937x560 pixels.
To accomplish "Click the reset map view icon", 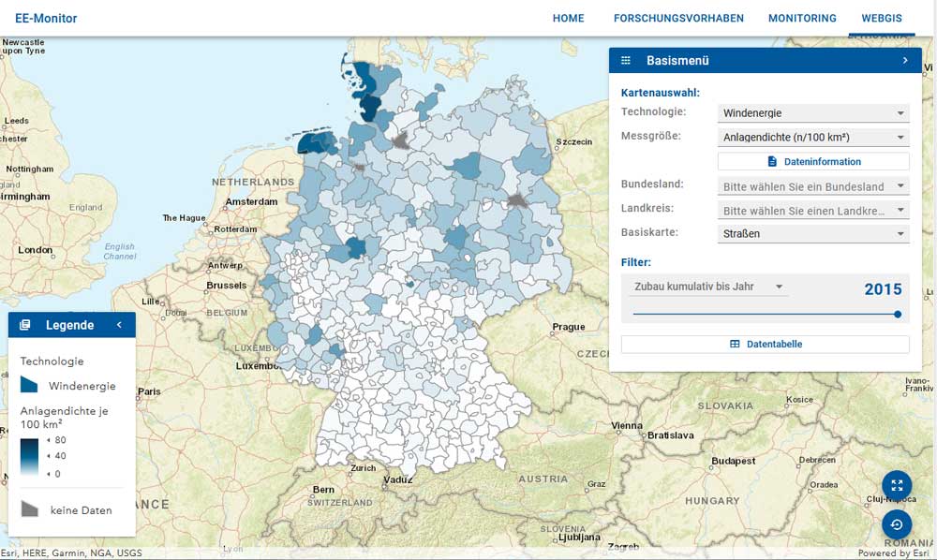I will [x=897, y=524].
